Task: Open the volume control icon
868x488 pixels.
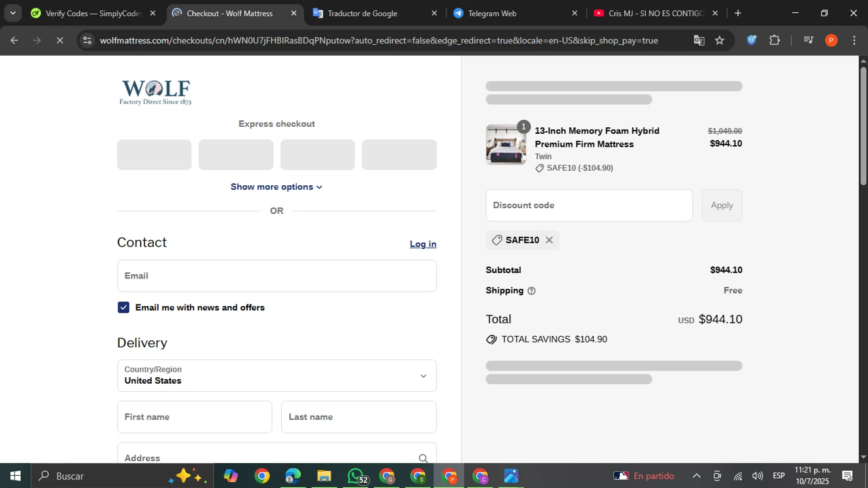Action: click(x=757, y=476)
